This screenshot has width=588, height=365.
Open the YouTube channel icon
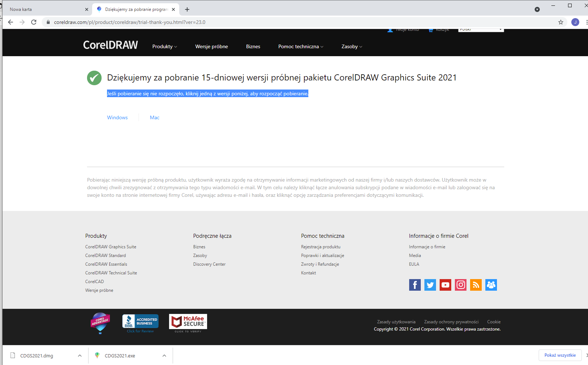coord(445,285)
